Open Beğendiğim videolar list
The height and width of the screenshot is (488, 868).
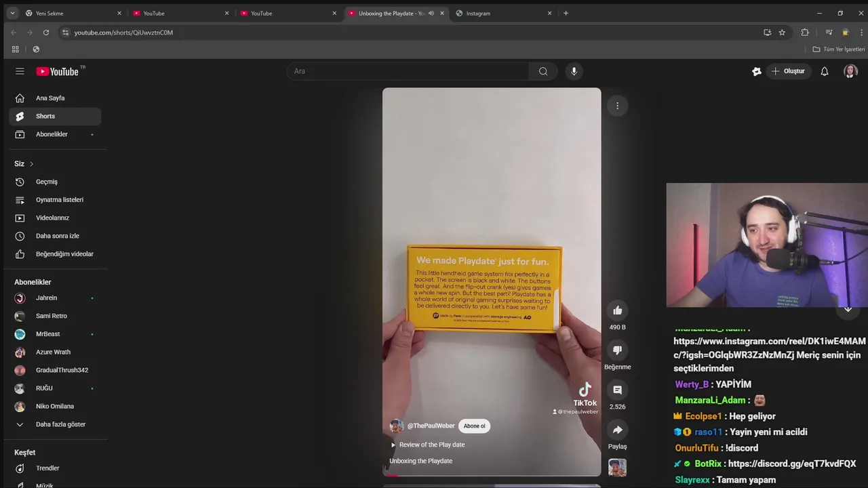click(55, 254)
